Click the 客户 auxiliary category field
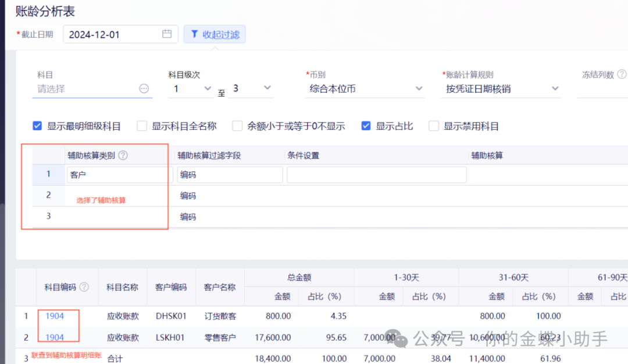 click(x=116, y=174)
